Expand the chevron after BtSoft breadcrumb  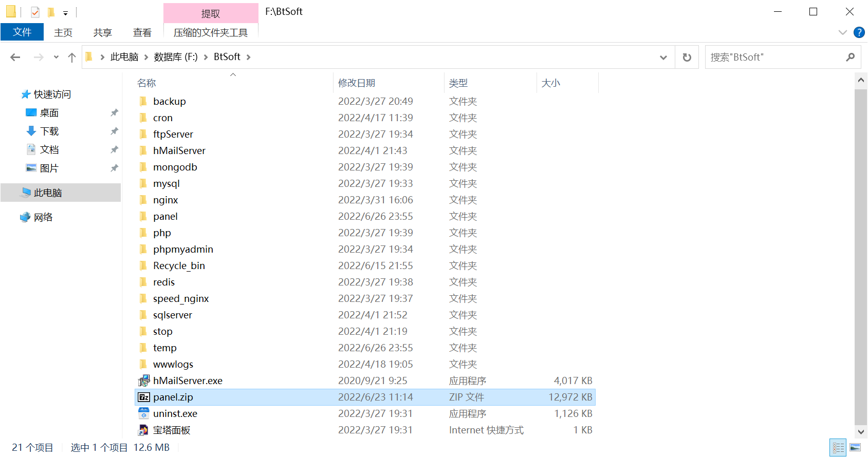(248, 57)
